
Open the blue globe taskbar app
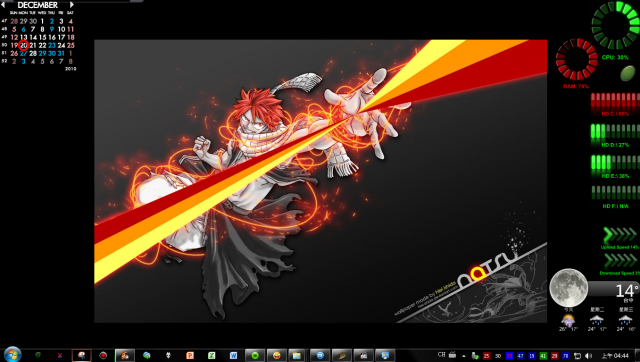click(320, 355)
